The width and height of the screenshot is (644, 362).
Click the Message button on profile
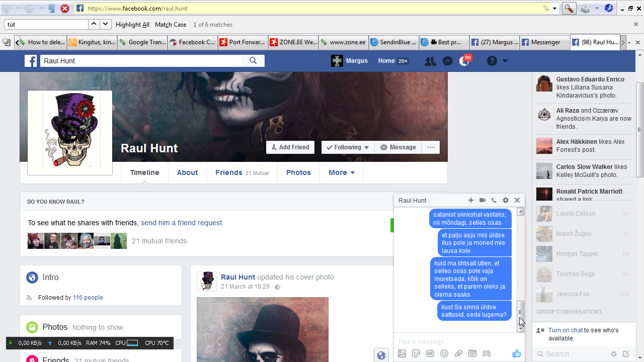pos(398,147)
